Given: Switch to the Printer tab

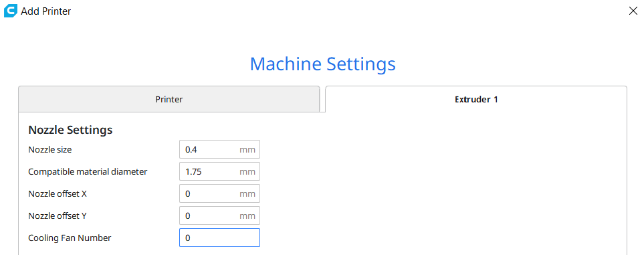Looking at the screenshot, I should (169, 99).
